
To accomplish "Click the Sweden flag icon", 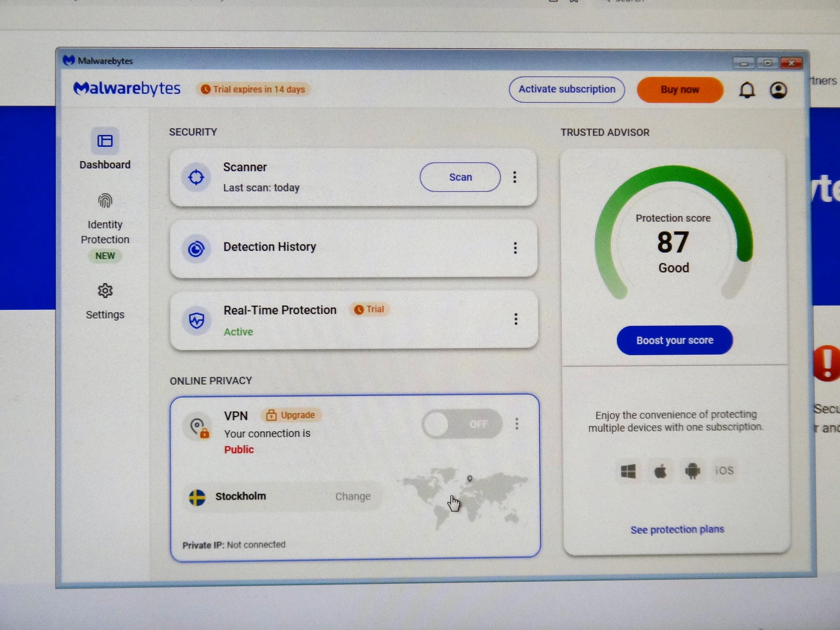I will 197,497.
